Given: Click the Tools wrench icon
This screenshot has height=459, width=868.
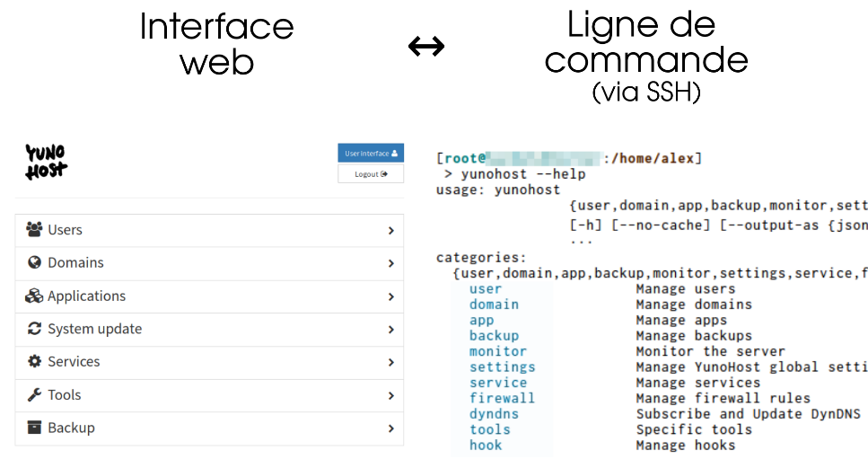Looking at the screenshot, I should coord(34,394).
